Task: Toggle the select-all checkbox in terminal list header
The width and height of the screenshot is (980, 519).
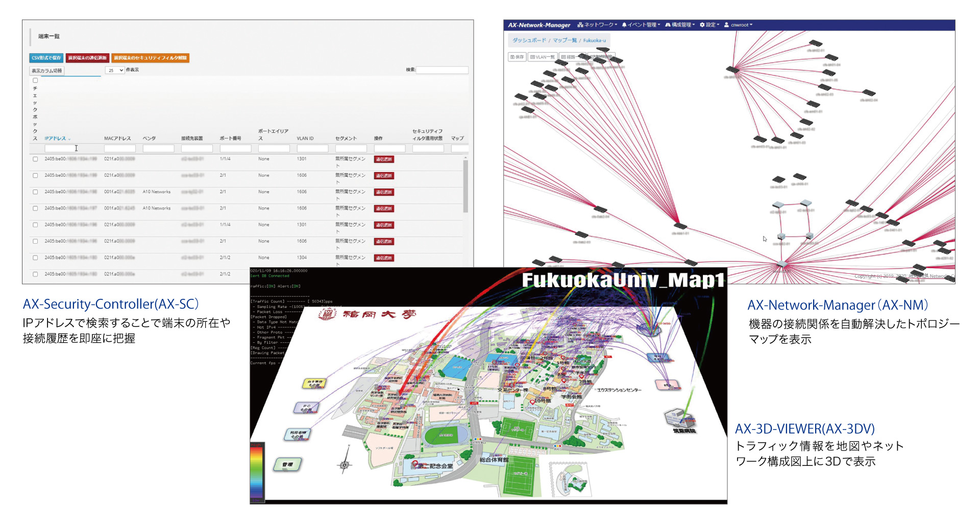Action: [35, 80]
